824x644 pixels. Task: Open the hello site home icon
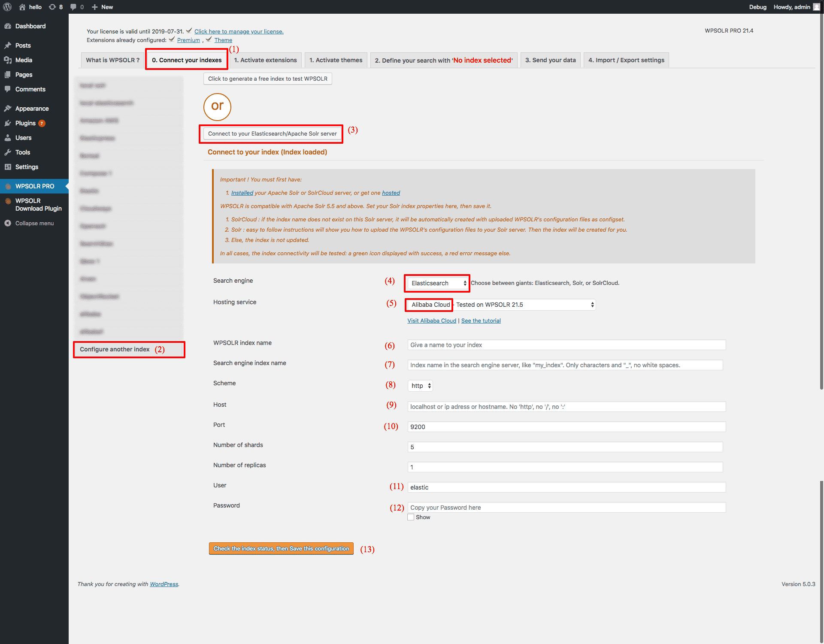(x=22, y=7)
